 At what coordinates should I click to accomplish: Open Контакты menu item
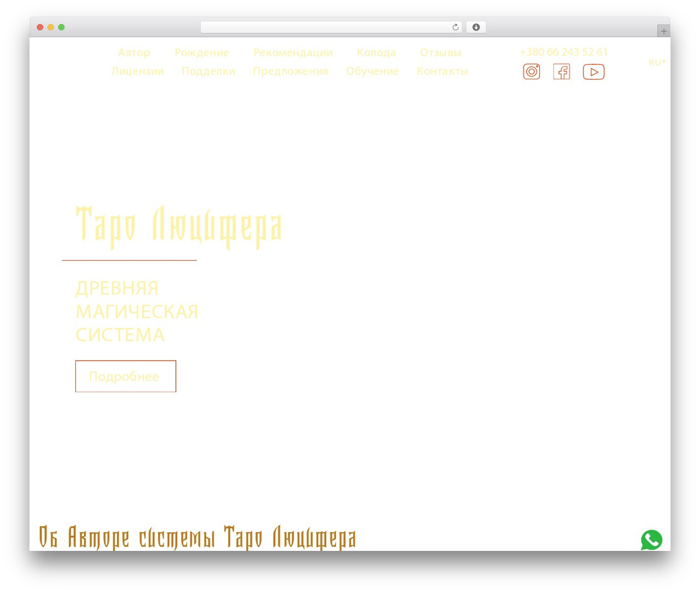(442, 71)
